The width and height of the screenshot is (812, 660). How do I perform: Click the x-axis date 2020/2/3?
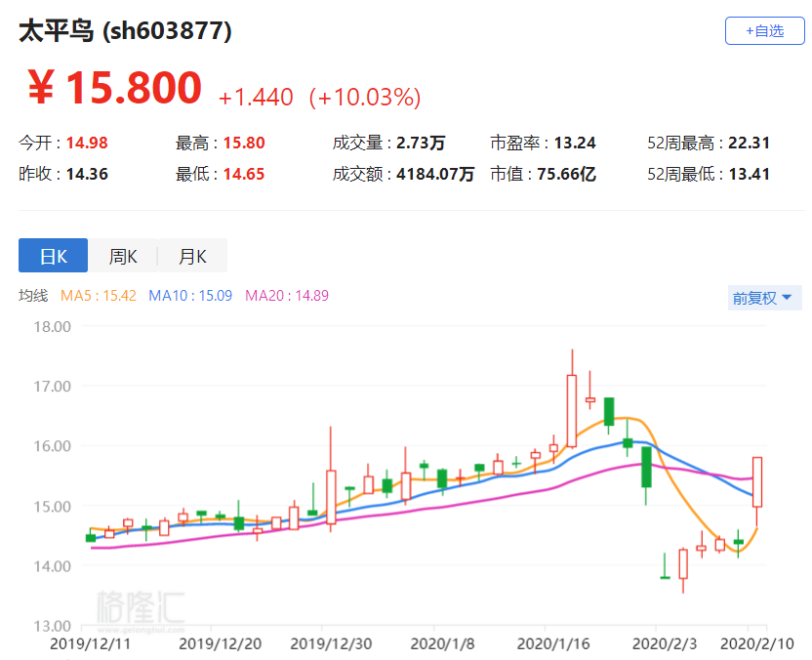pos(665,644)
